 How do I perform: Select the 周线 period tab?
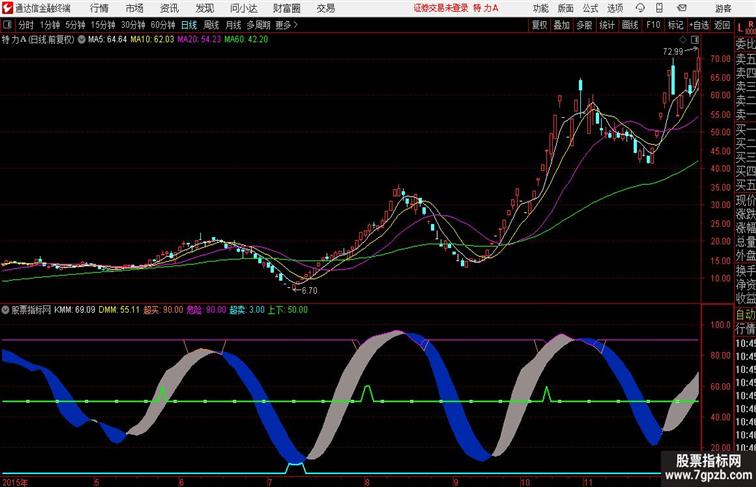coord(211,25)
